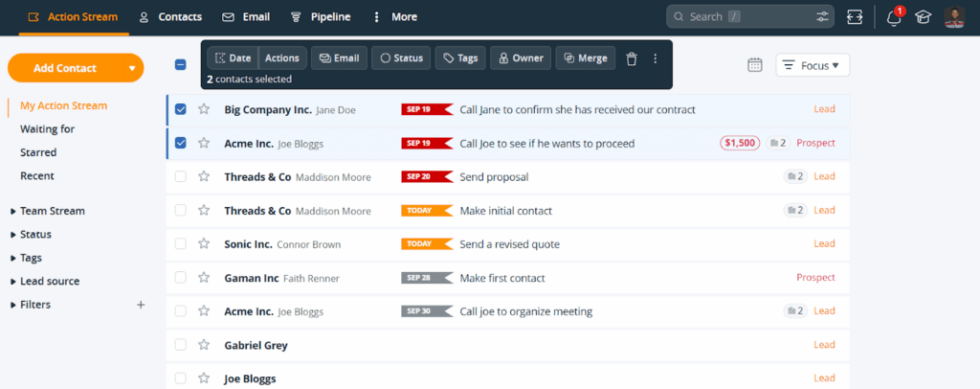Click the search filter sliders icon
980x389 pixels.
pyautogui.click(x=822, y=17)
